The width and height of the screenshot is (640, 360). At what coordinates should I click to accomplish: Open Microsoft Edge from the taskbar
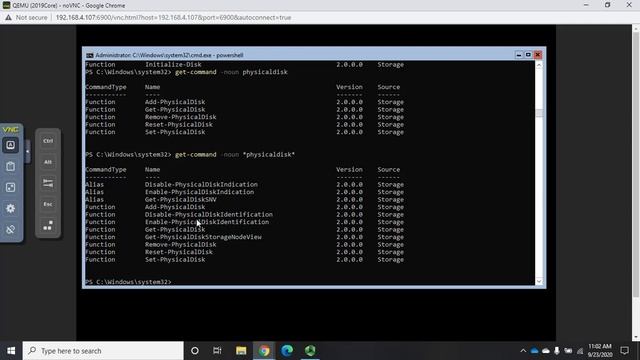287,351
